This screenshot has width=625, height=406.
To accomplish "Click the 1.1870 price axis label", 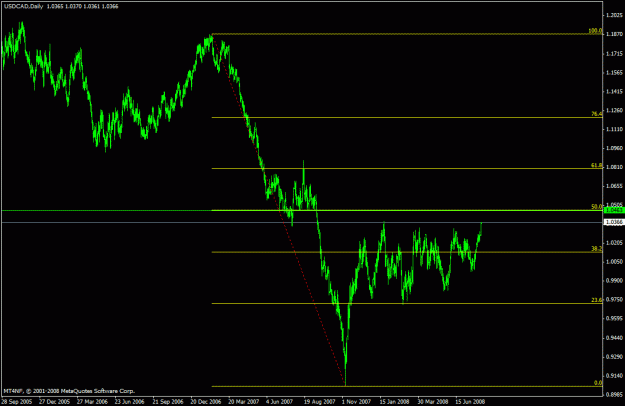I will [614, 34].
